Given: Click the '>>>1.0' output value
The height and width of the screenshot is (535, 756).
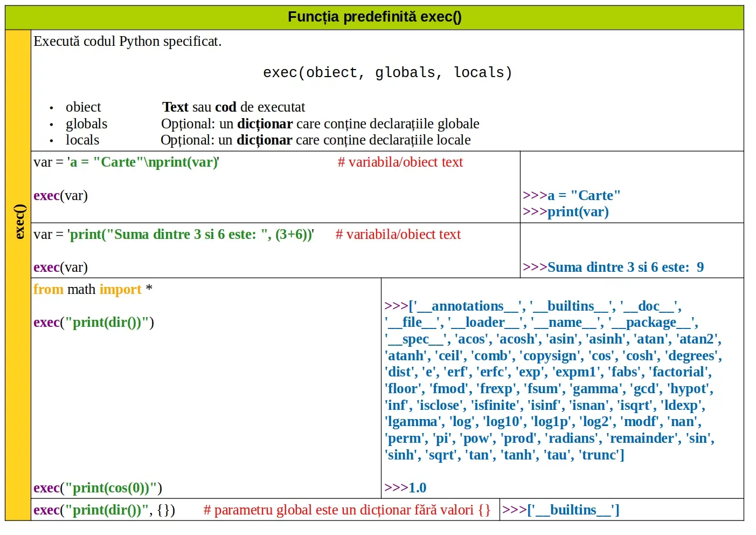Looking at the screenshot, I should 405,488.
